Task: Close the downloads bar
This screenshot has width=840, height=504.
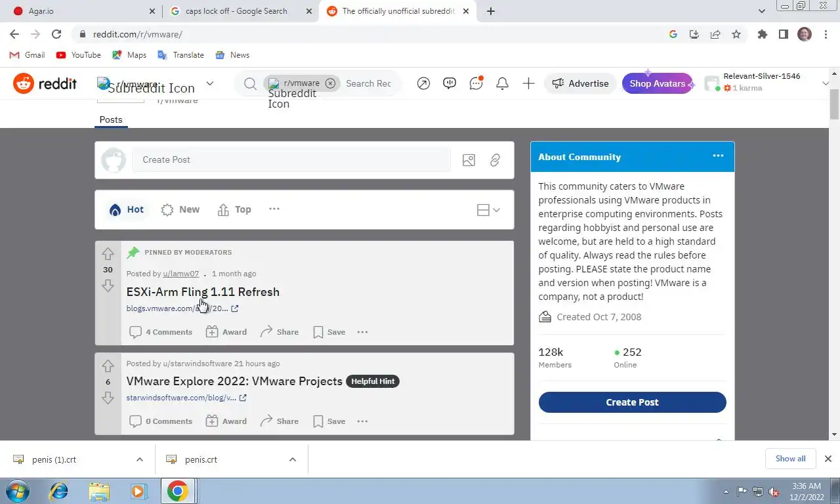Action: click(x=828, y=459)
